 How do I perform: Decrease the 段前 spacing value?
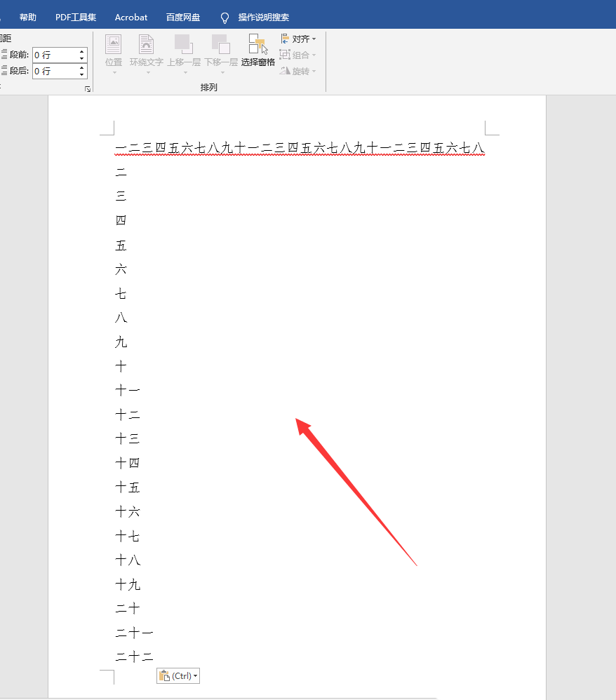point(82,58)
